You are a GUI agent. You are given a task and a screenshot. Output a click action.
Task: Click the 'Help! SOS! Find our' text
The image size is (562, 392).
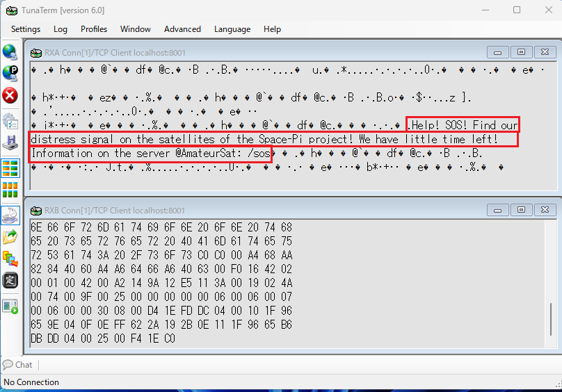click(x=464, y=125)
